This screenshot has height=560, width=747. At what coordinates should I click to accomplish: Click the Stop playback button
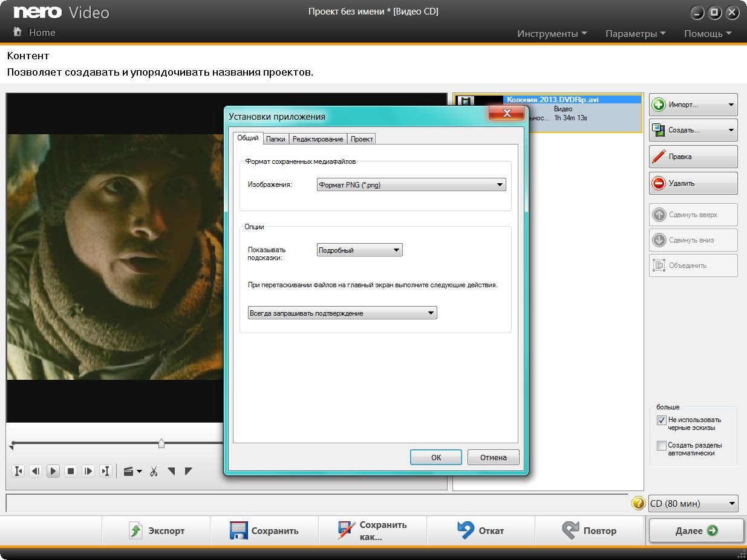pyautogui.click(x=71, y=471)
